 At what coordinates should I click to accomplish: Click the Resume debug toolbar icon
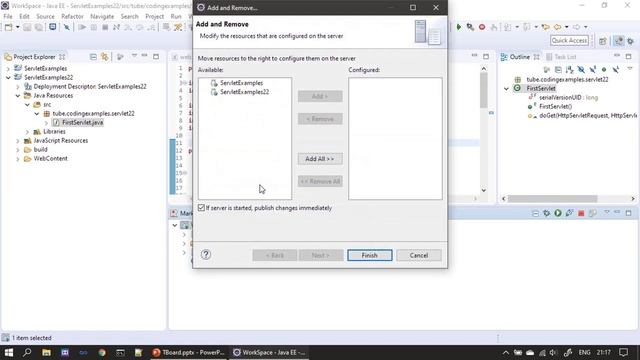82,27
